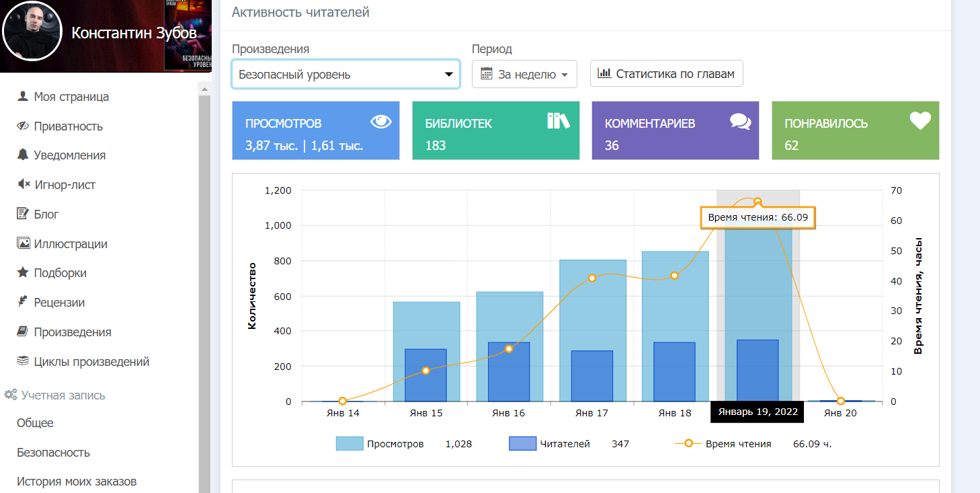This screenshot has width=980, height=493.
Task: Click the user avatar photo of Константин Зубов
Action: [x=32, y=34]
